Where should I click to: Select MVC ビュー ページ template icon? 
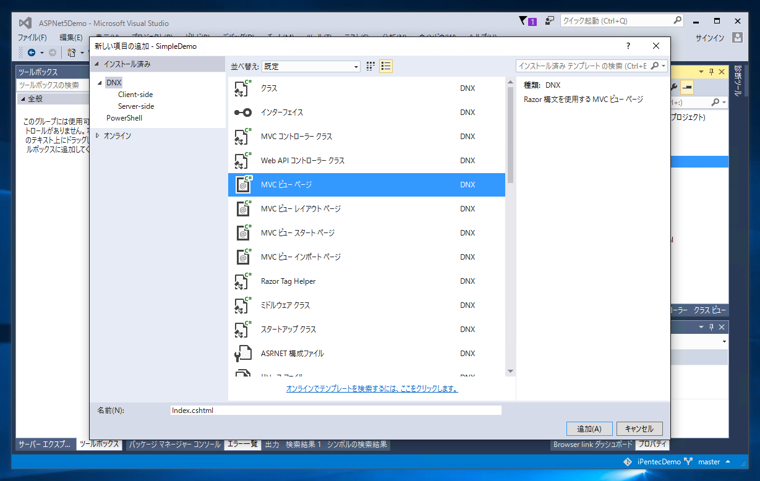(x=243, y=185)
